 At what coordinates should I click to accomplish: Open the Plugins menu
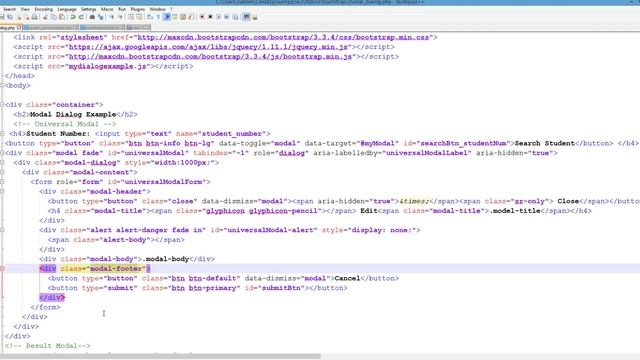pos(138,9)
